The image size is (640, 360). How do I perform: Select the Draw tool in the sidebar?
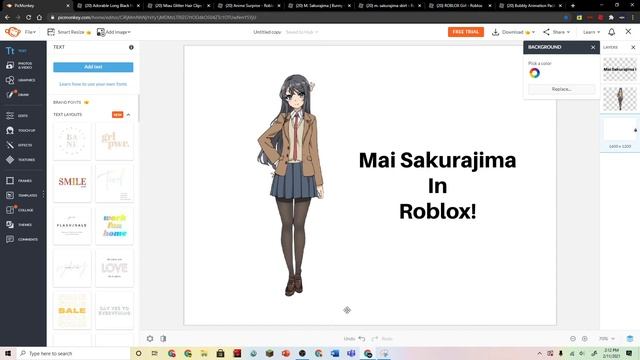click(x=18, y=95)
